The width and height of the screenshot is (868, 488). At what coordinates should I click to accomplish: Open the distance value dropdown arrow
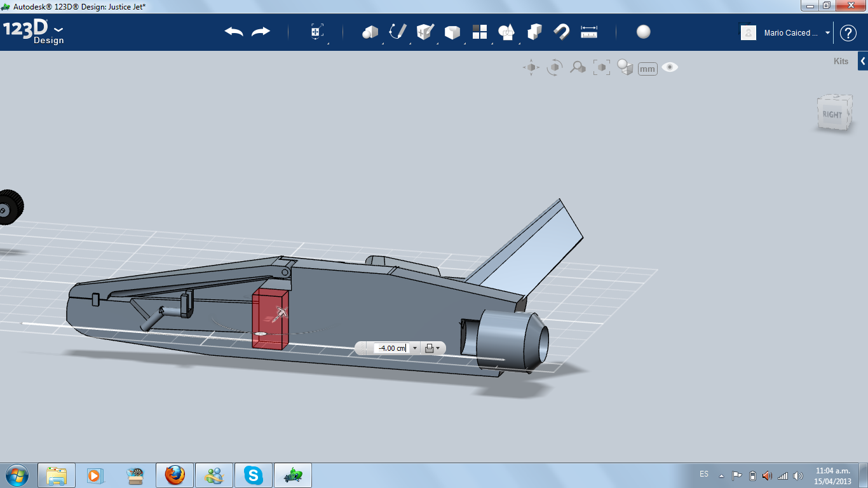point(414,348)
